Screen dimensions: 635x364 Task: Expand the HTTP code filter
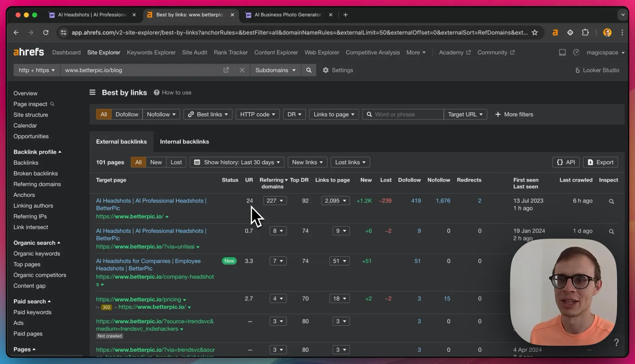pyautogui.click(x=258, y=114)
